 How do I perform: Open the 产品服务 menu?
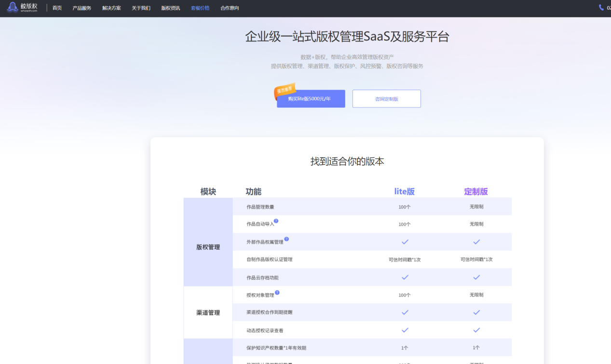pos(81,8)
